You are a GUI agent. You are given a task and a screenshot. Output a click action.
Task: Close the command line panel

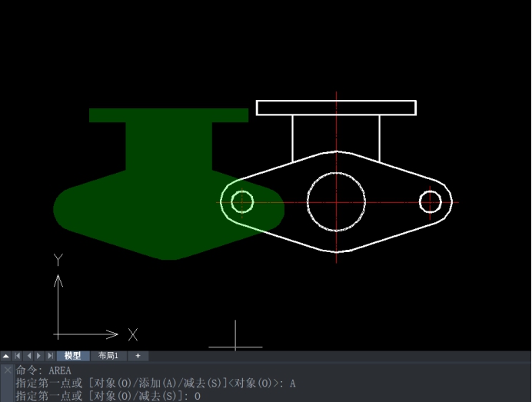tap(7, 370)
